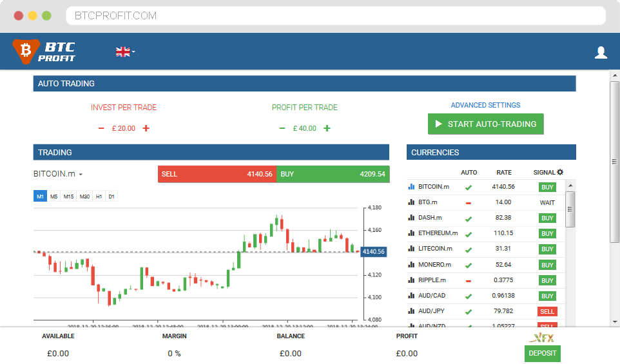Click the XFX broker logo
Viewport: 620px width, 364px height.
[x=542, y=338]
